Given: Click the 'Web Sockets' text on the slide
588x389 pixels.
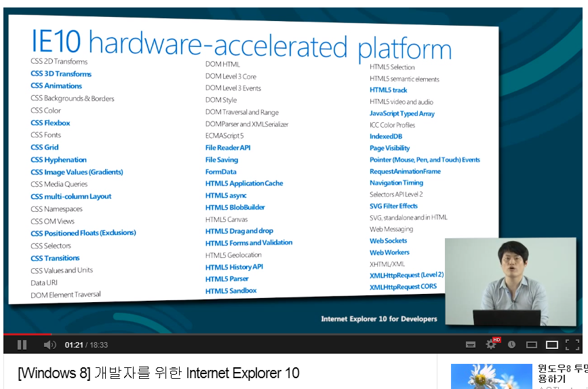Looking at the screenshot, I should [388, 241].
